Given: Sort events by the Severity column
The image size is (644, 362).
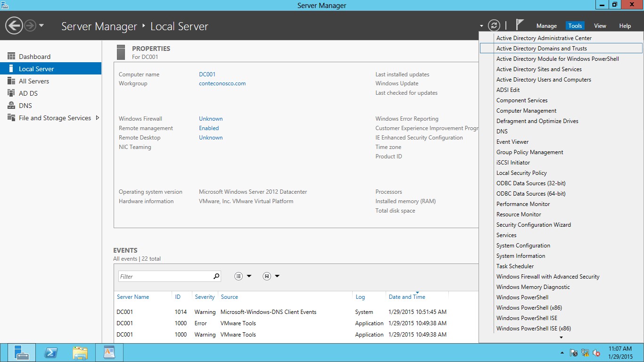Looking at the screenshot, I should [205, 297].
